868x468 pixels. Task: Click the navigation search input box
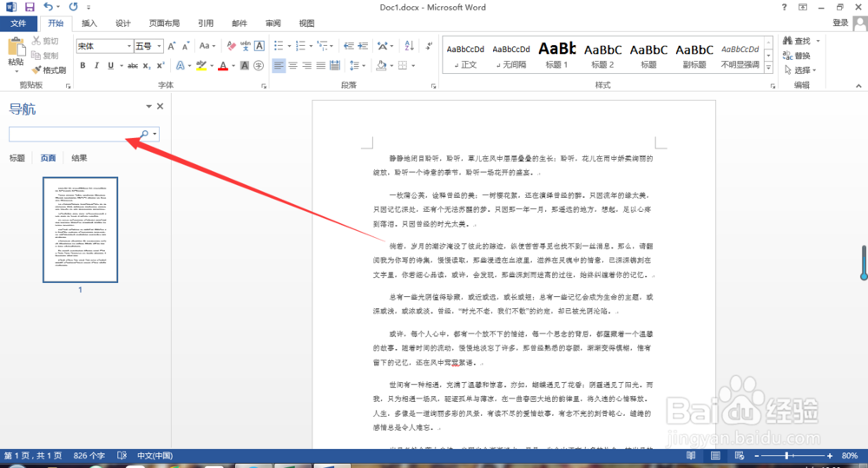[x=74, y=134]
